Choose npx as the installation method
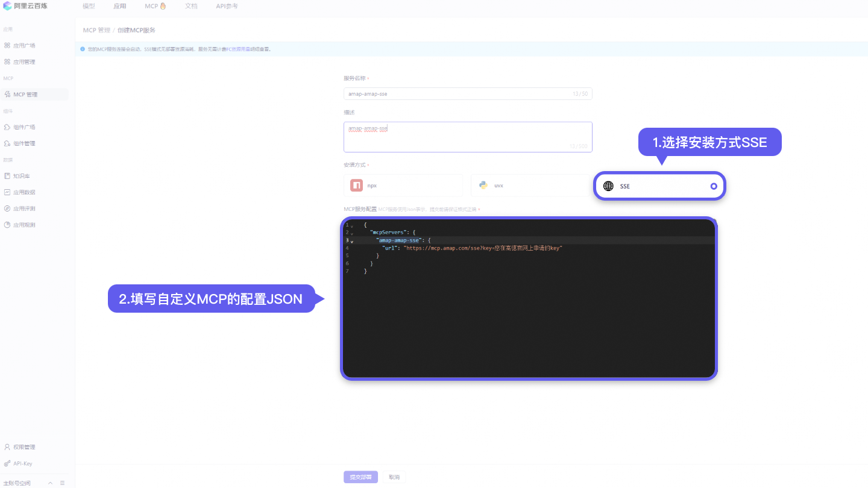 click(403, 185)
